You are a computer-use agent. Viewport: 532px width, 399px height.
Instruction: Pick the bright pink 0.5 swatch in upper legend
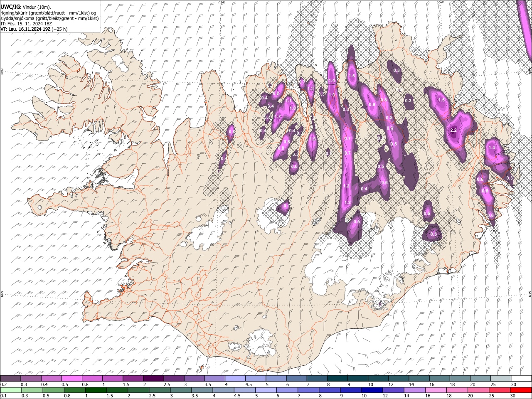click(71, 379)
